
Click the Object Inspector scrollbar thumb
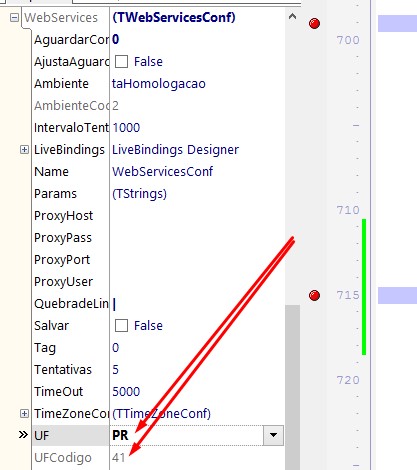[292, 387]
